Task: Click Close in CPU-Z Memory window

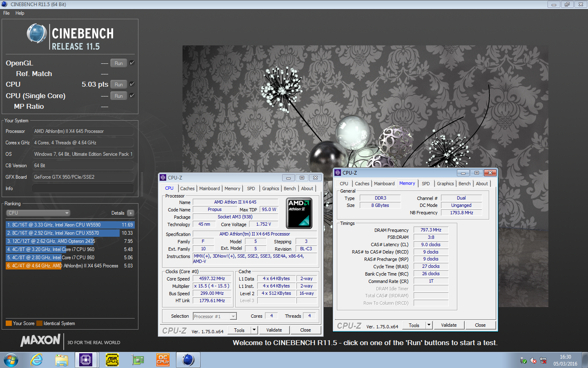Action: [480, 325]
